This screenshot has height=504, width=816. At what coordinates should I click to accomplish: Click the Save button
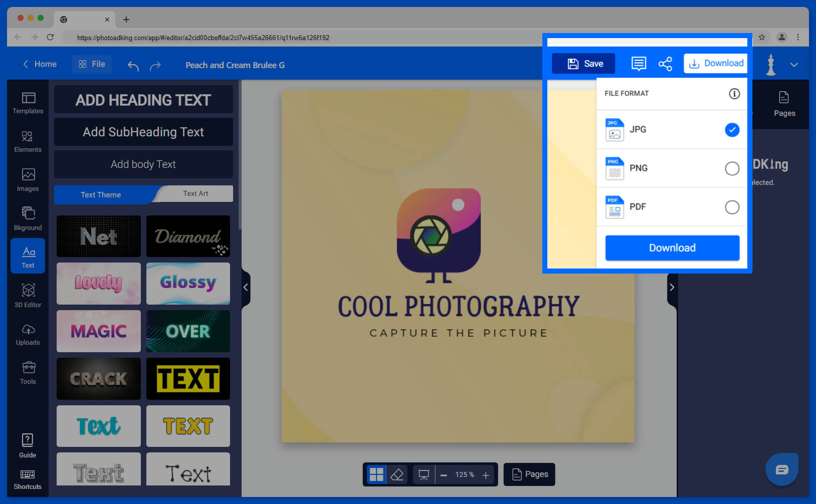pos(583,64)
